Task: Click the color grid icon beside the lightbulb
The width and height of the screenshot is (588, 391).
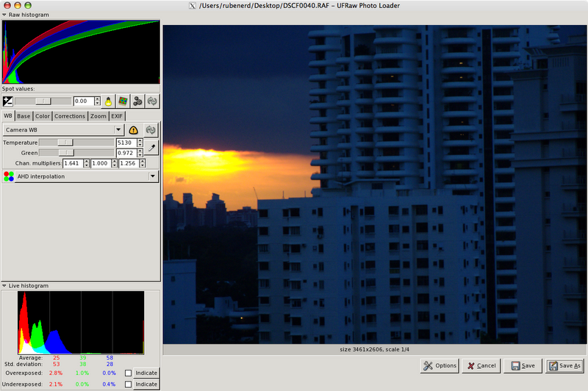Action: [x=122, y=101]
